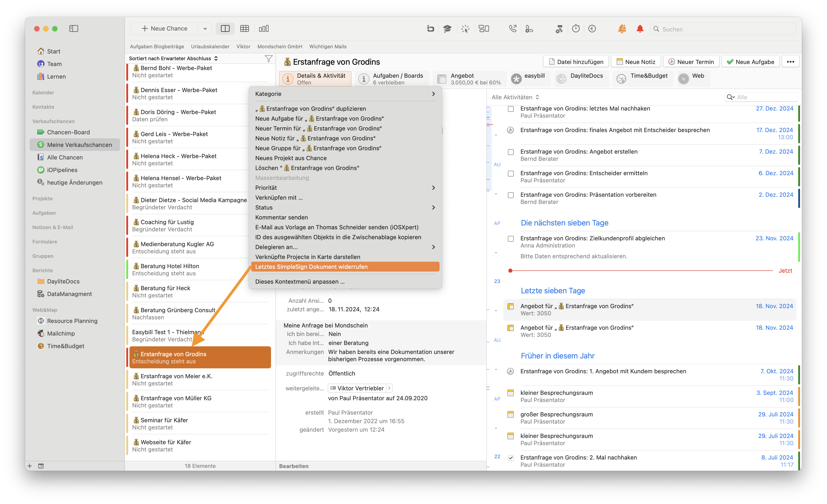This screenshot has height=504, width=827.
Task: Open DayliteDocs folder in sidebar
Action: coord(63,281)
